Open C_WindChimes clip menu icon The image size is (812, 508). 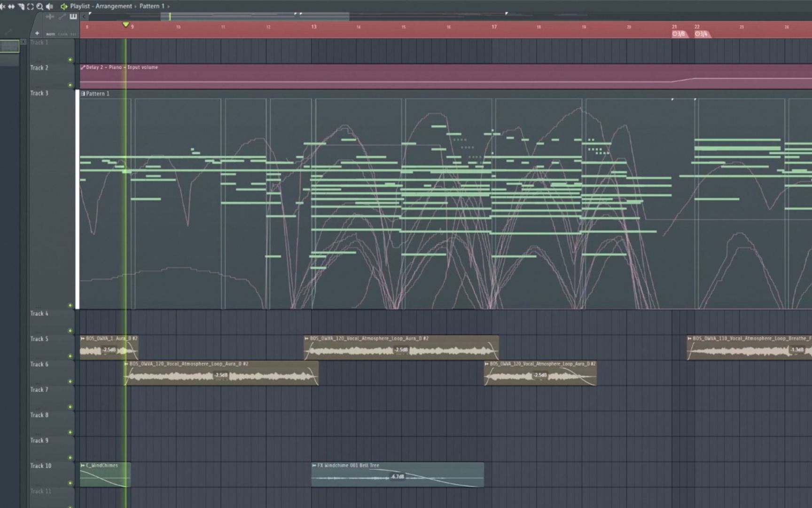click(83, 465)
